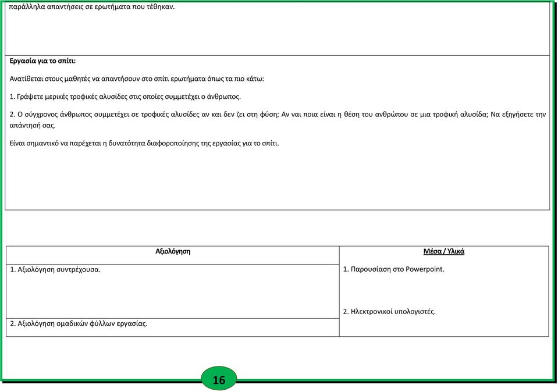The height and width of the screenshot is (392, 558).
Task: Click the top line 'παράλληλα απαντήσεις σε ερωτήματα'
Action: coord(92,7)
